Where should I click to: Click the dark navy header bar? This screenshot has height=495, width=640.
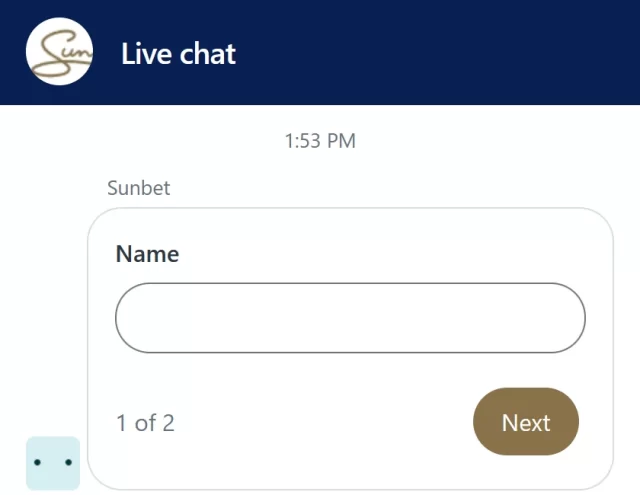point(320,52)
